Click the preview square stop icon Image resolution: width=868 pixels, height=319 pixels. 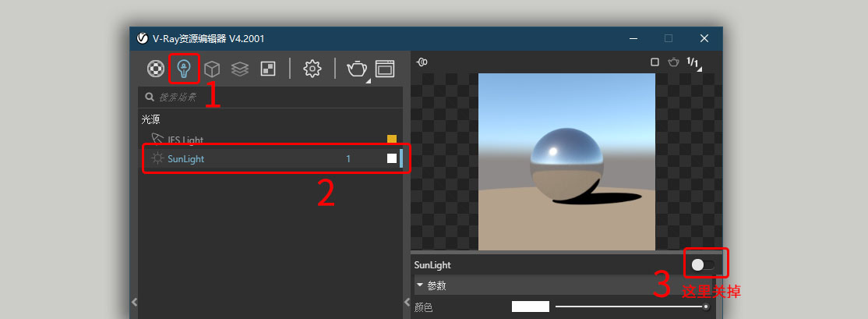tap(655, 62)
